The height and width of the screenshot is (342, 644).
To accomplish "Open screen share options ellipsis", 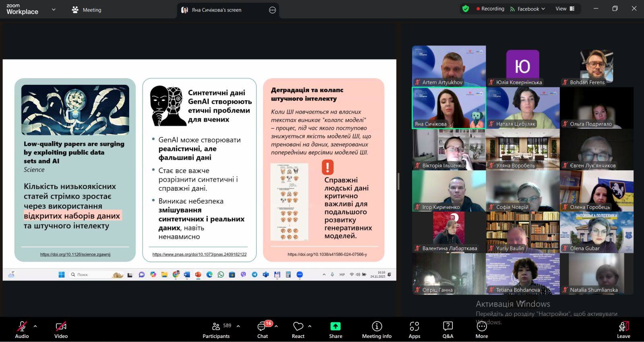I will tap(272, 10).
